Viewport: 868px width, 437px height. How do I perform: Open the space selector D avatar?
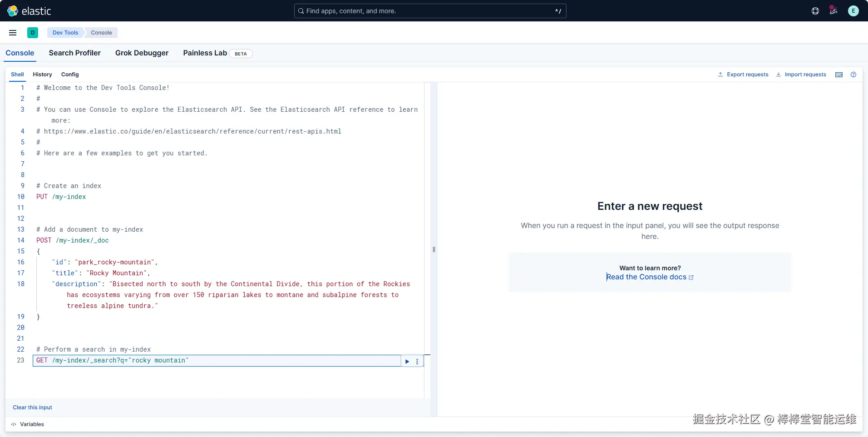click(33, 33)
